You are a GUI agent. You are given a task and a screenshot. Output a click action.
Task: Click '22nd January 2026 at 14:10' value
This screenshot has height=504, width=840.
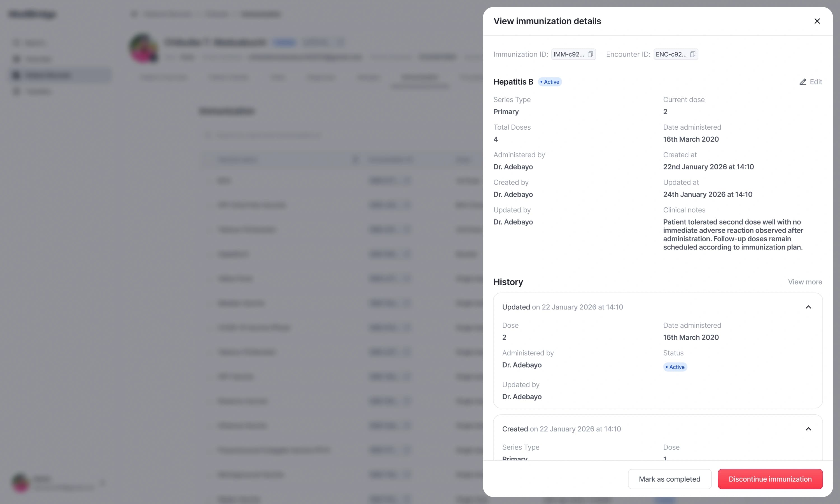pos(708,167)
